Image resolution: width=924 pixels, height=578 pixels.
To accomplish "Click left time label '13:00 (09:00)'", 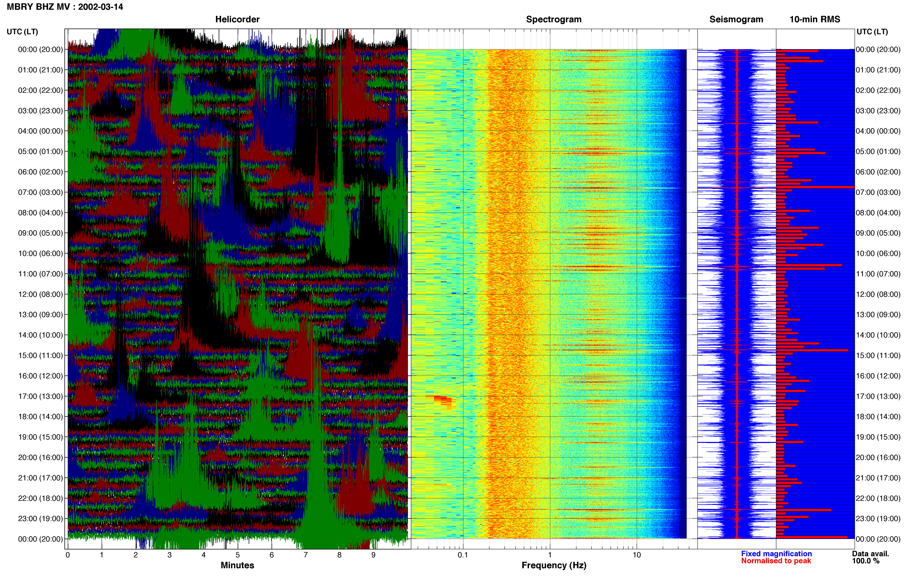I will pyautogui.click(x=41, y=315).
